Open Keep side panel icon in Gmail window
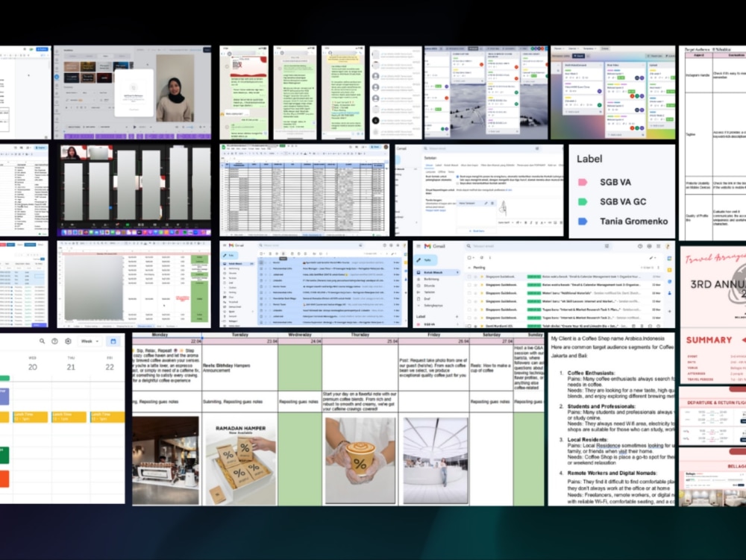This screenshot has height=560, width=746. click(669, 270)
